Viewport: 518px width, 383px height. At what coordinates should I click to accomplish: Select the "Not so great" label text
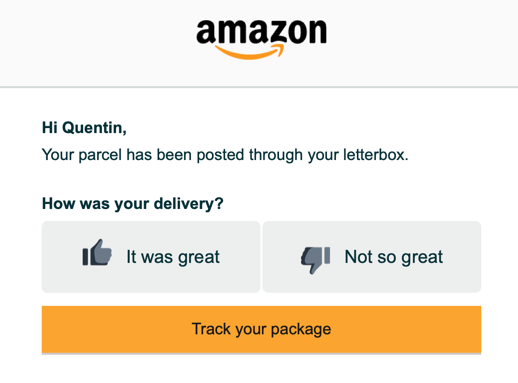[394, 257]
